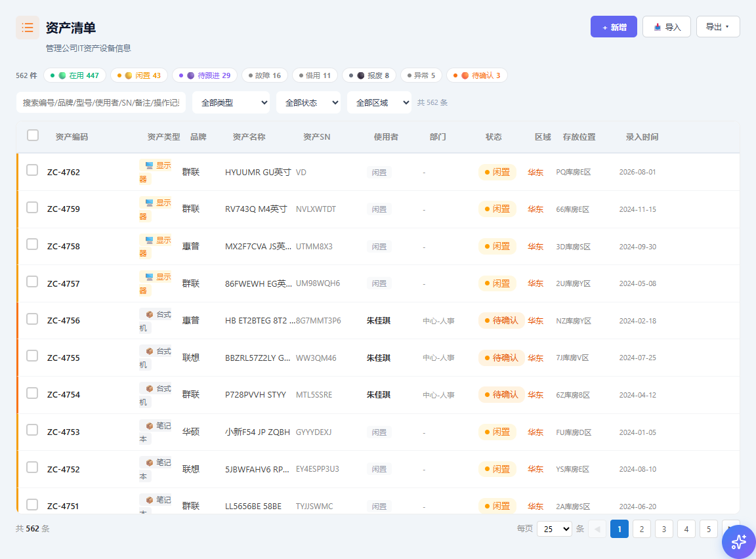Filter by 借用 11 status chip
The image size is (756, 559).
(315, 75)
